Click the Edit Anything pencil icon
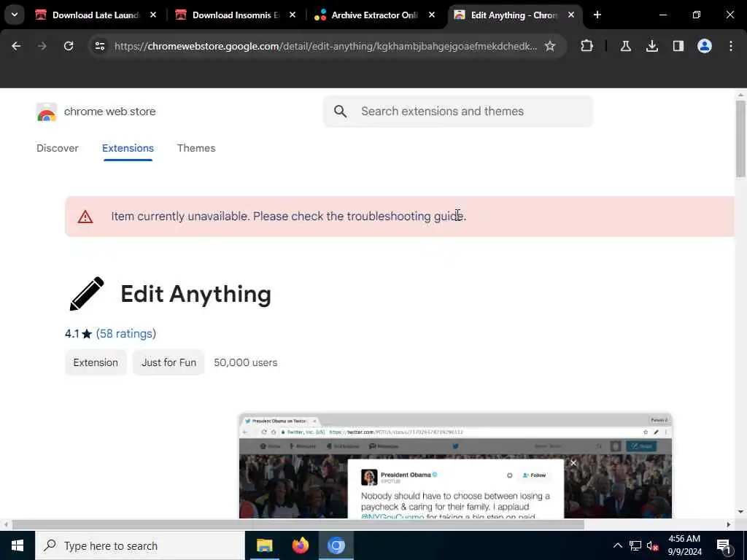This screenshot has width=747, height=560. [87, 294]
